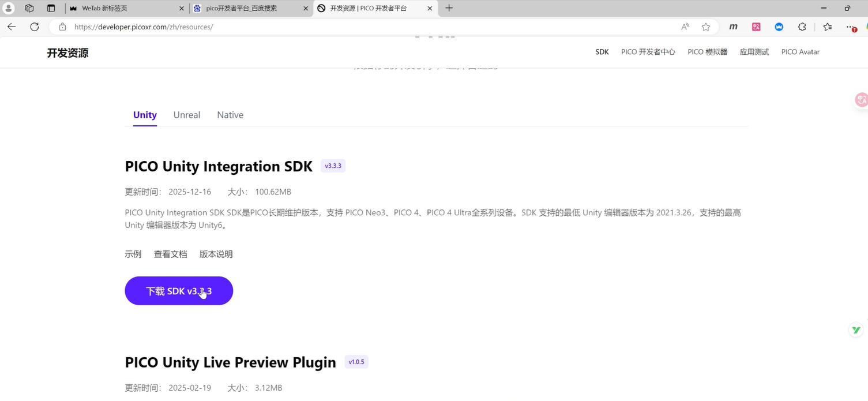Open the 版本说明 link
The image size is (868, 401).
216,254
